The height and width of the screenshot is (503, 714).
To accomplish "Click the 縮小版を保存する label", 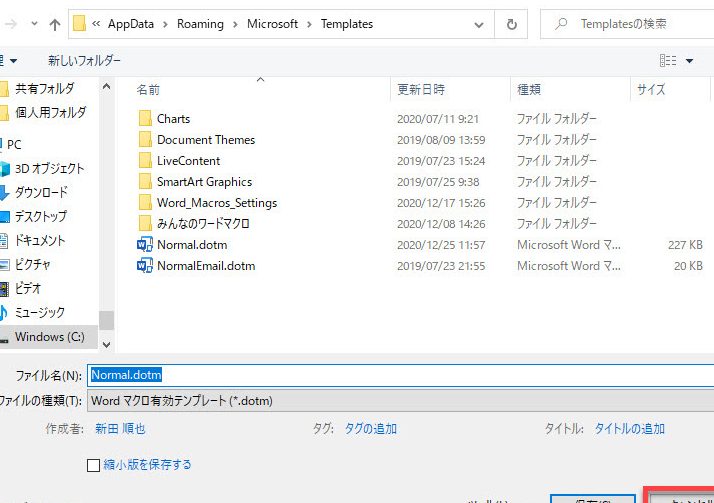I will (x=147, y=465).
